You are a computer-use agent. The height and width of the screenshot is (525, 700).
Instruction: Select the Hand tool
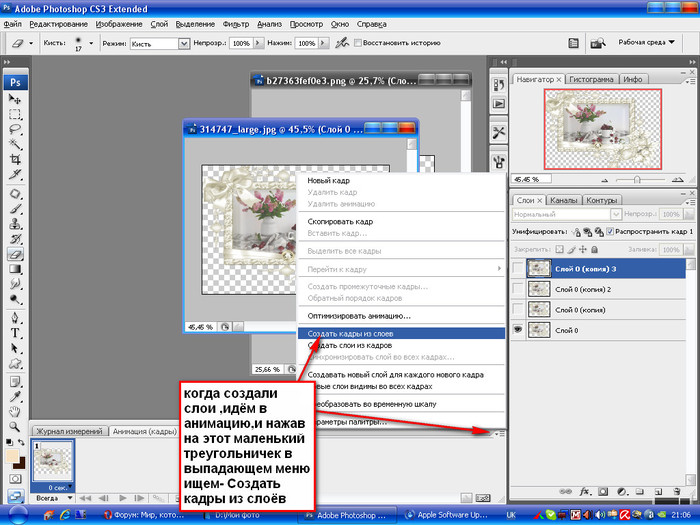point(15,412)
